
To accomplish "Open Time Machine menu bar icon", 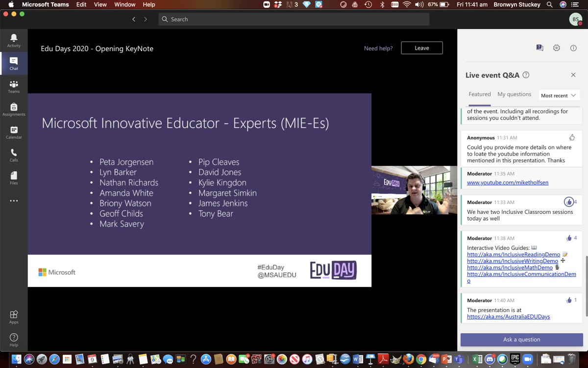I will (x=368, y=4).
